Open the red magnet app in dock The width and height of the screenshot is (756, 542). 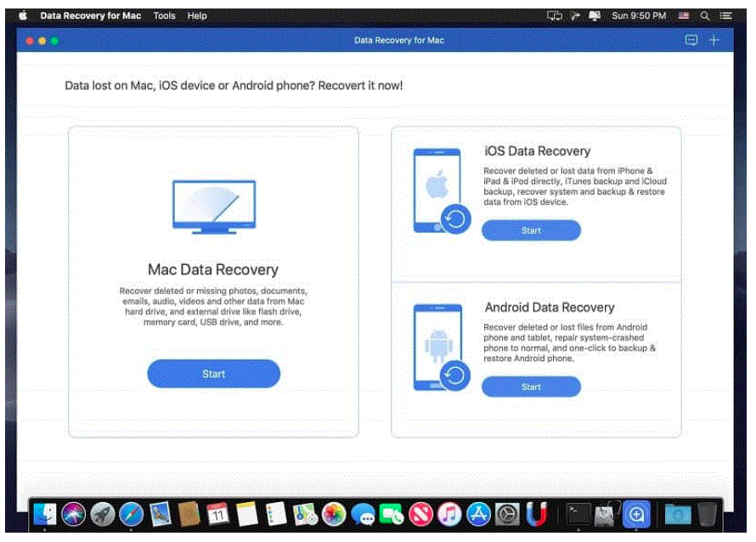click(x=536, y=515)
